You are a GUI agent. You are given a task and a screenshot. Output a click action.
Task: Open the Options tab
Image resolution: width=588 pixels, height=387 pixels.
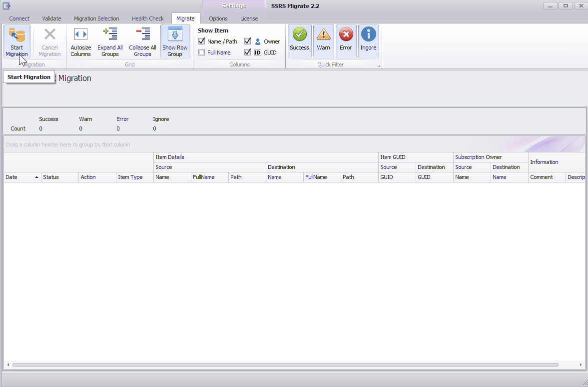click(218, 18)
